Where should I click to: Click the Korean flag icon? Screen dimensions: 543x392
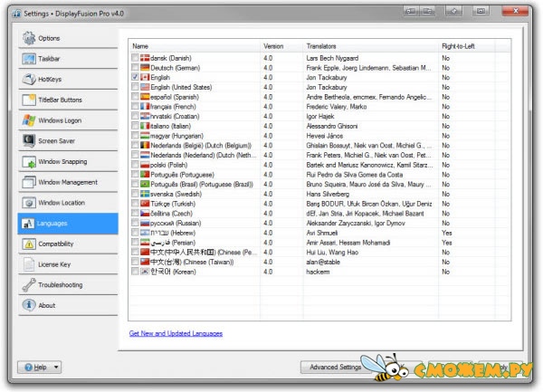145,272
